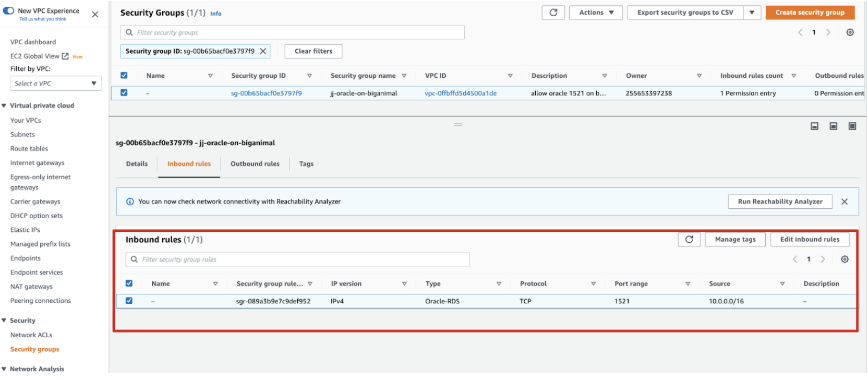Viewport: 868px width, 379px height.
Task: Sort security groups by Description
Action: [605, 76]
